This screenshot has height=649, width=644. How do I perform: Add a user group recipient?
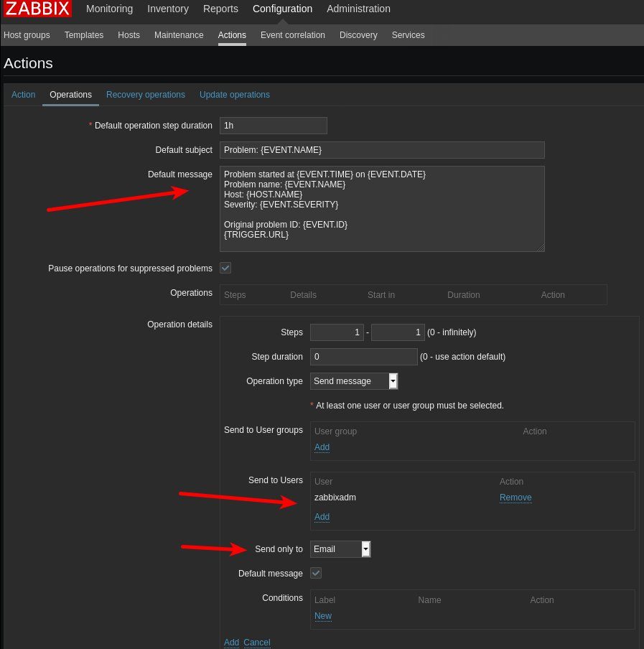[x=322, y=447]
